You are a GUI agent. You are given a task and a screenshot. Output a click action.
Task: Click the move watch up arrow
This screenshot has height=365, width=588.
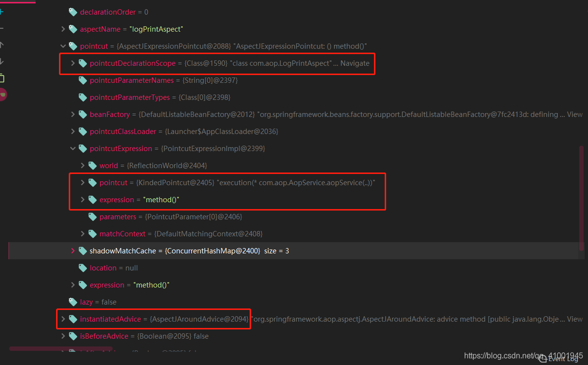1,45
